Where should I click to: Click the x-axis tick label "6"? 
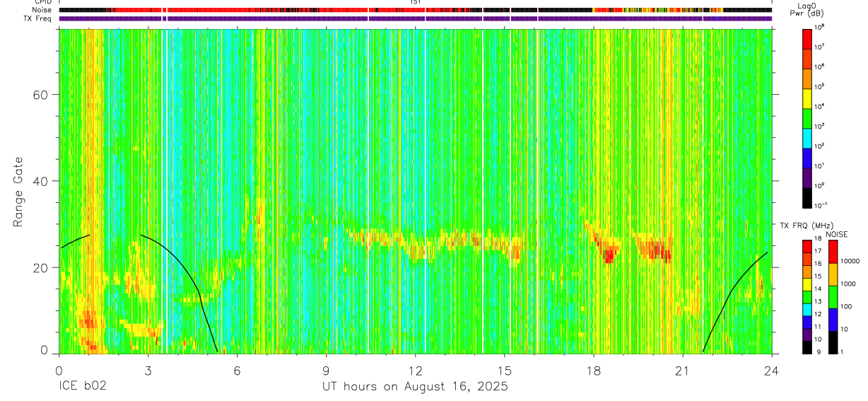[x=237, y=370]
